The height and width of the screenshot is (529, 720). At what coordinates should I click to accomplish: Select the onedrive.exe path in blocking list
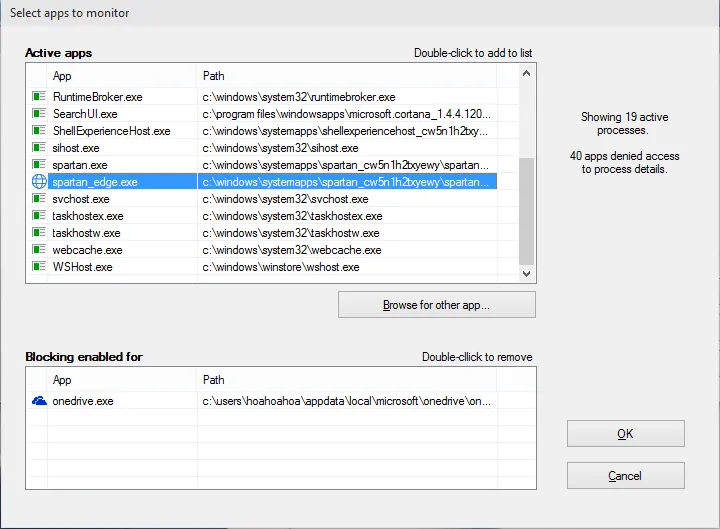pyautogui.click(x=346, y=401)
